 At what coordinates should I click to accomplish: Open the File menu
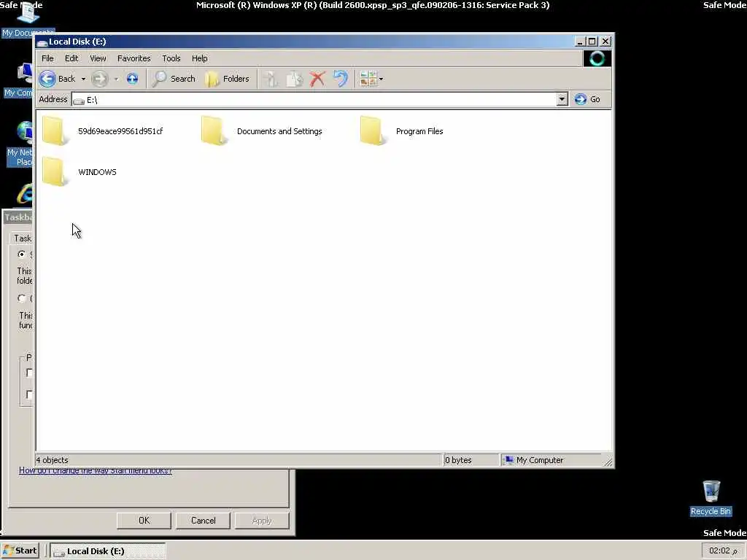47,58
